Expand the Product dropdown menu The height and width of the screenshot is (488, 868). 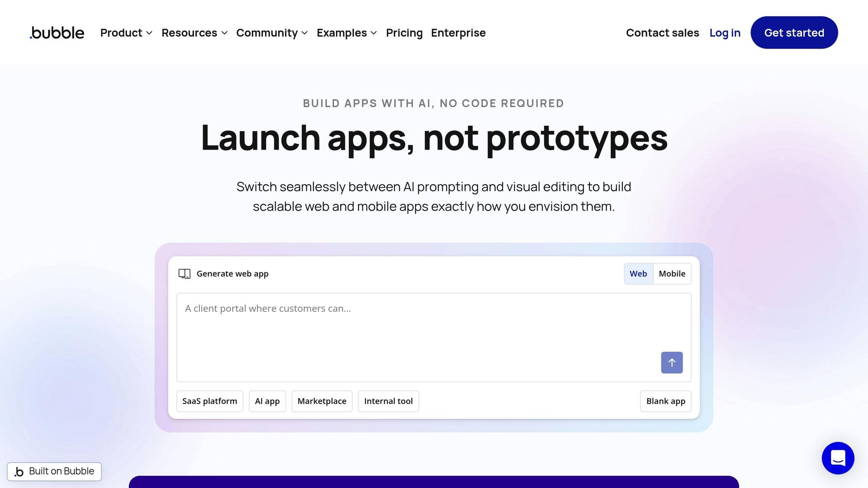tap(126, 33)
